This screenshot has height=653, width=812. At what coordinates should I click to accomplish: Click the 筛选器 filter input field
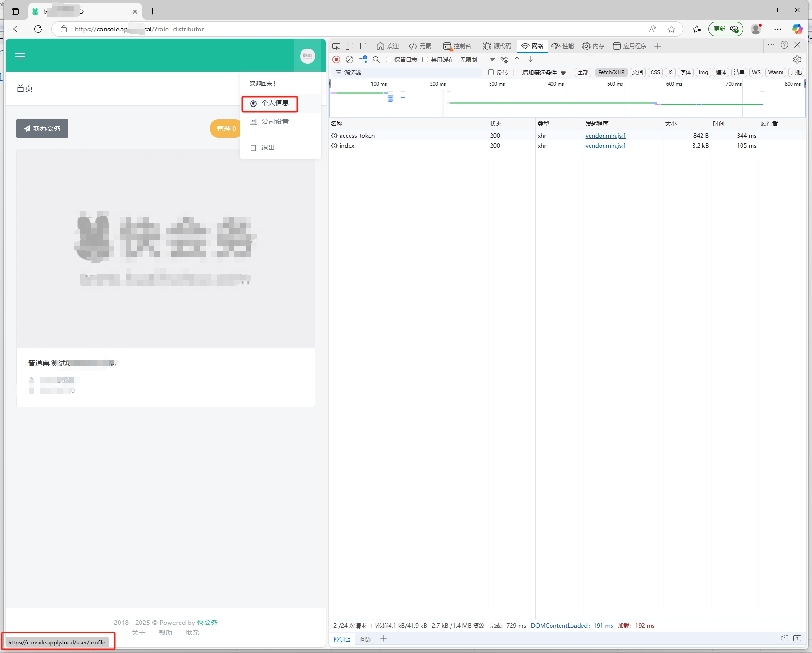[x=410, y=72]
